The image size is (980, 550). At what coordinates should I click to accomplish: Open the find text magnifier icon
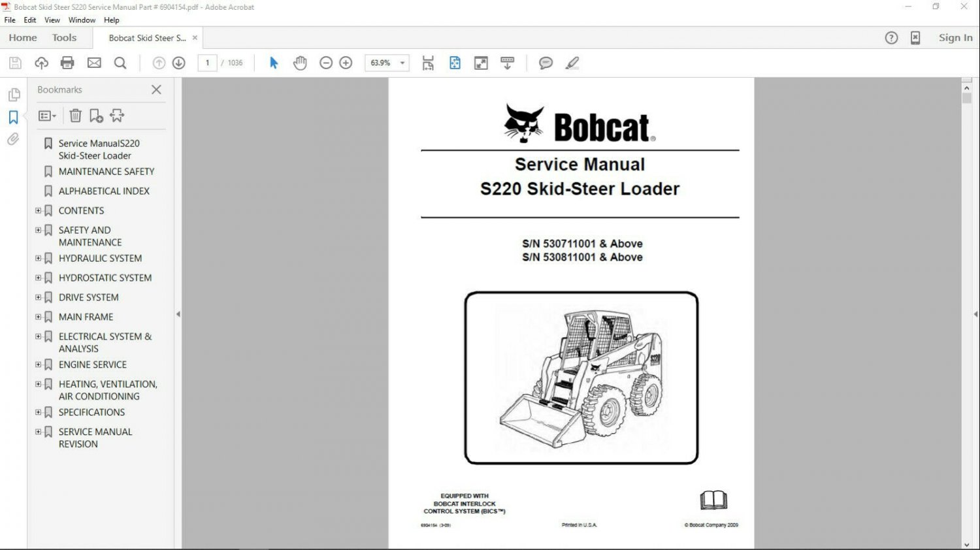120,63
